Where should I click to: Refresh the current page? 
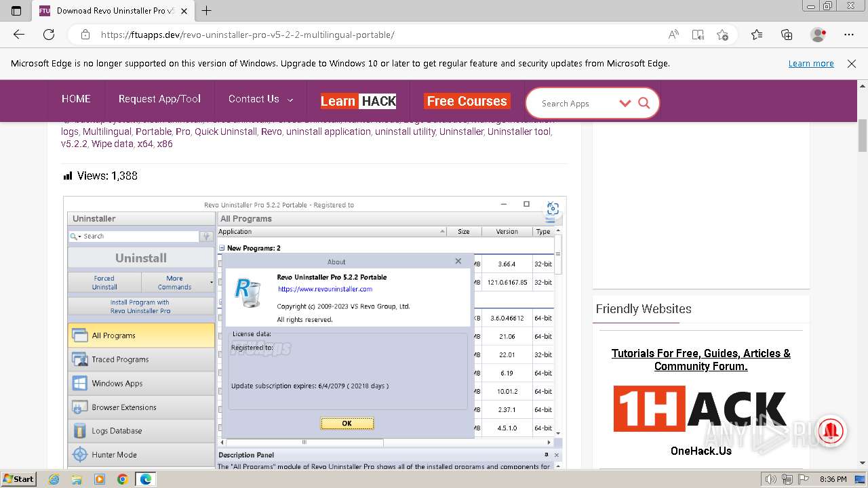[x=49, y=35]
